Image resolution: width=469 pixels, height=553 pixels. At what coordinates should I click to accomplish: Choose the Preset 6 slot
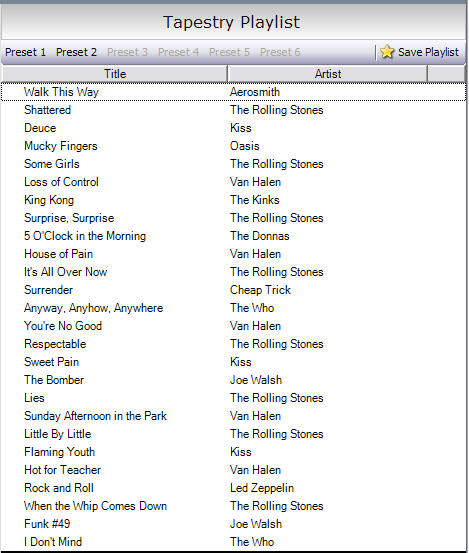click(280, 52)
